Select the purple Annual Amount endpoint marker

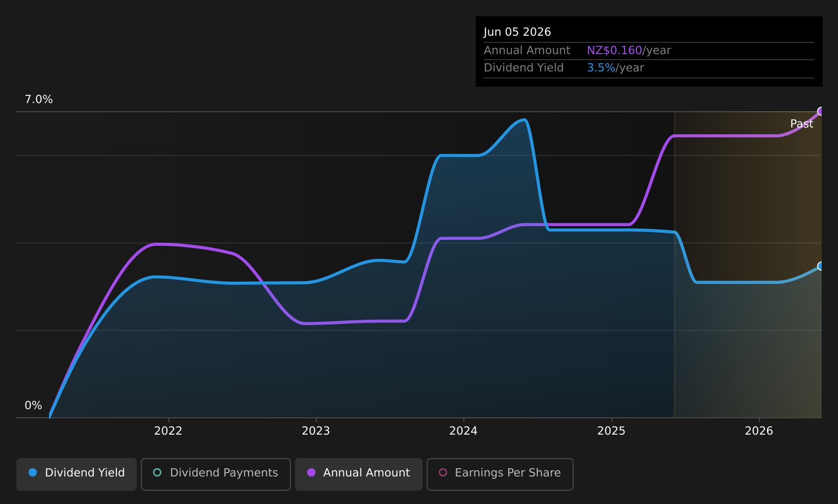(821, 111)
